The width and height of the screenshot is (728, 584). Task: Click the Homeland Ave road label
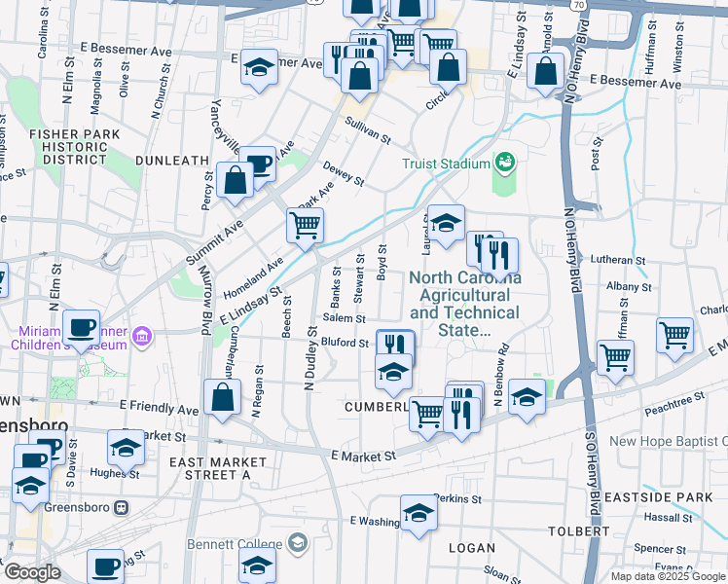pos(253,279)
